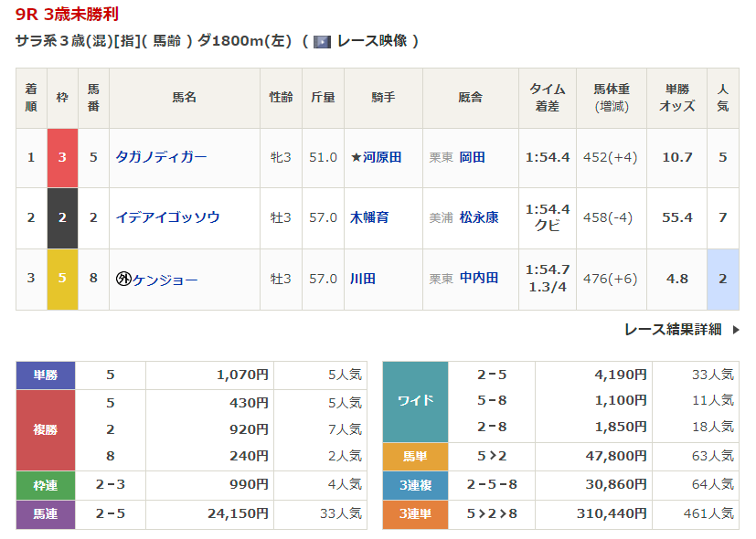Click the circled 外 icon beside ケンジョー
The height and width of the screenshot is (539, 756).
[x=123, y=279]
